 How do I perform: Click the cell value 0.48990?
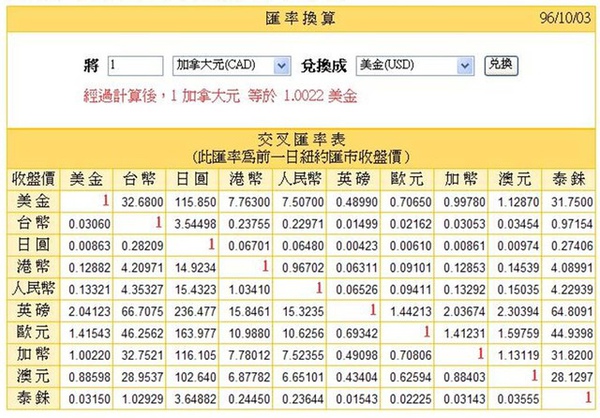tap(357, 202)
